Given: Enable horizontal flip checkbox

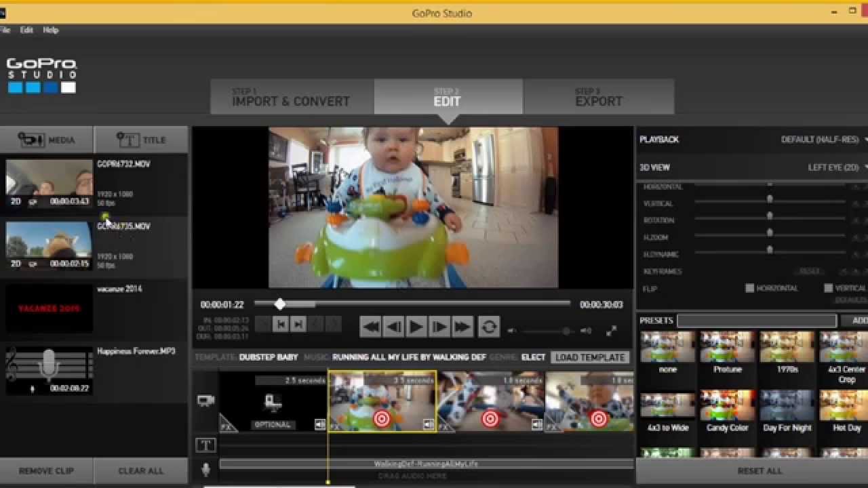Looking at the screenshot, I should [749, 288].
